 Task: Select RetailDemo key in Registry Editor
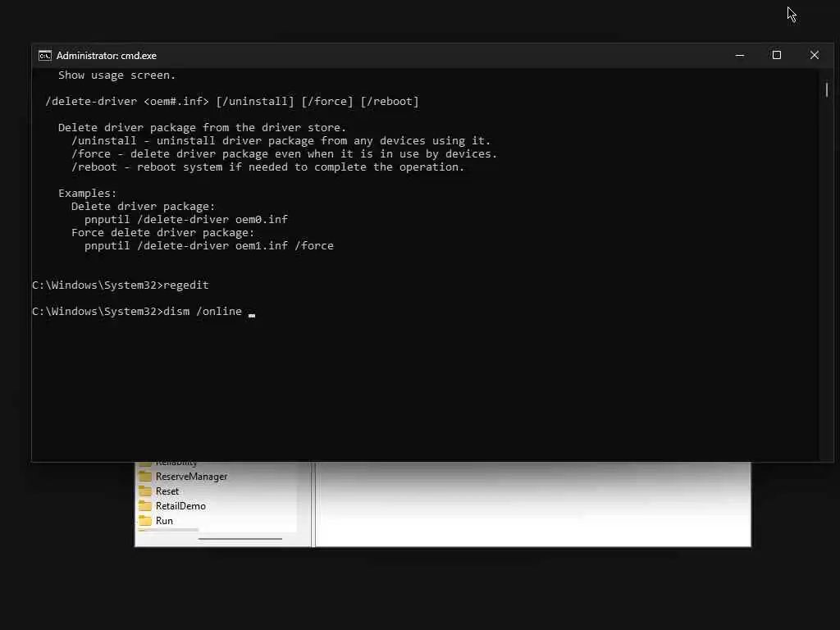point(180,505)
